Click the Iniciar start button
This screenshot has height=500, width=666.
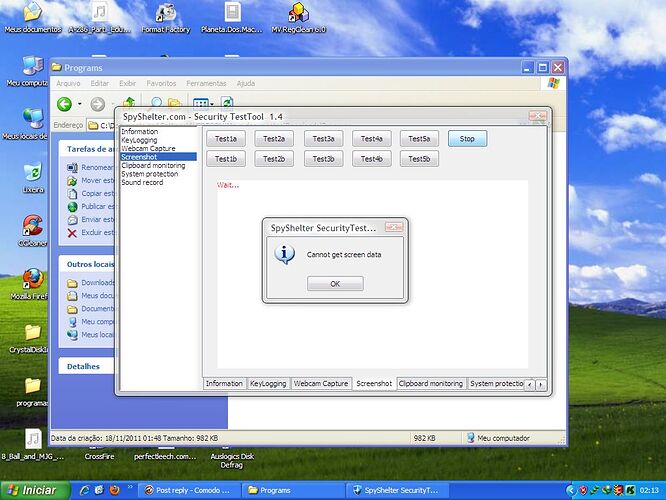35,490
